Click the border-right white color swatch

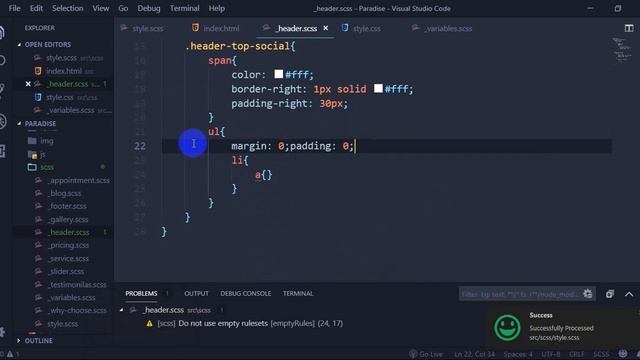378,88
